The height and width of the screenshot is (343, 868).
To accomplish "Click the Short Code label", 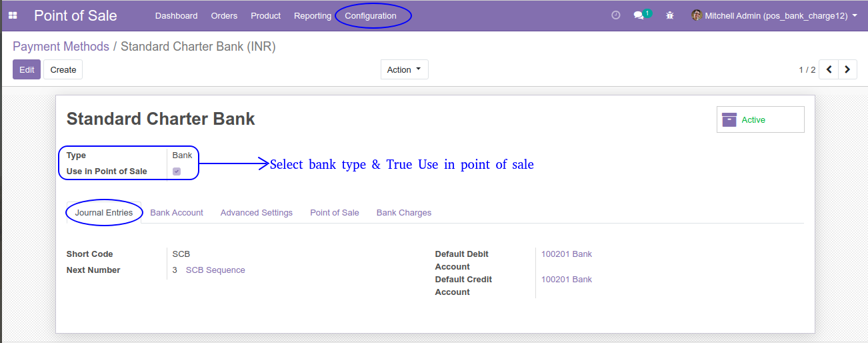I will (x=90, y=254).
